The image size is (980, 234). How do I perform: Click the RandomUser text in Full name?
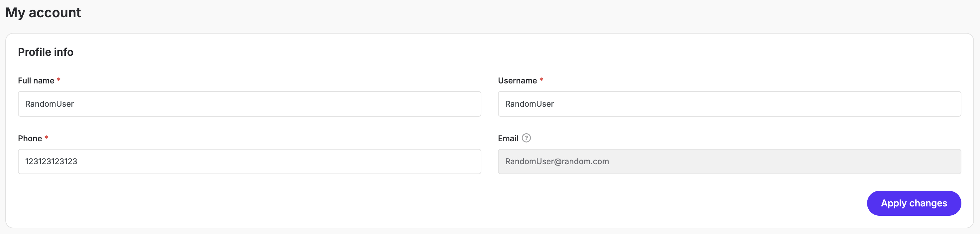49,104
